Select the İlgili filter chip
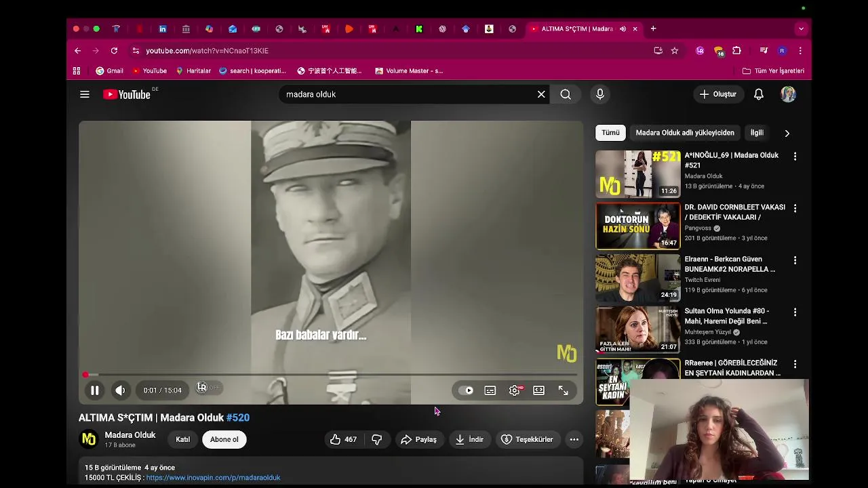Screen dimensions: 868x488 pyautogui.click(x=757, y=133)
